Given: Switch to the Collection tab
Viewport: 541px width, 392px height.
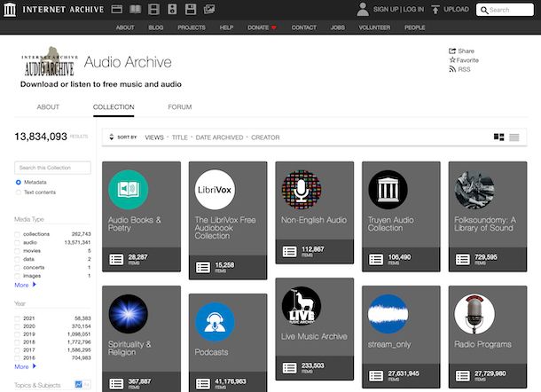Looking at the screenshot, I should tap(114, 107).
